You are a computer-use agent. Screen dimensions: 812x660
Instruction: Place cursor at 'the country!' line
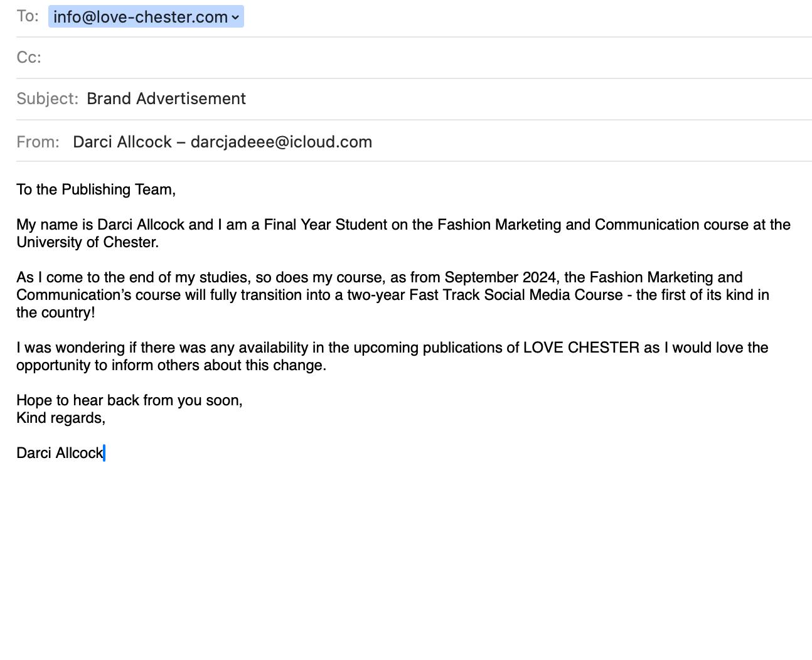coord(56,312)
